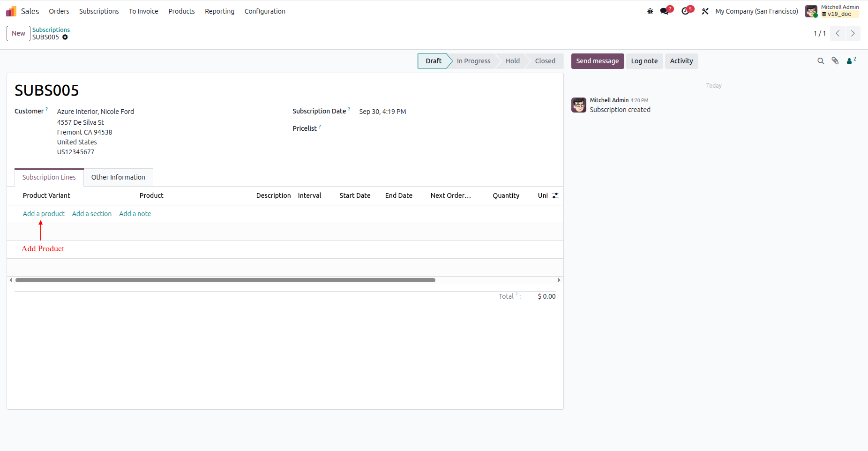868x451 pixels.
Task: Sort by Next Order column header
Action: pyautogui.click(x=451, y=195)
